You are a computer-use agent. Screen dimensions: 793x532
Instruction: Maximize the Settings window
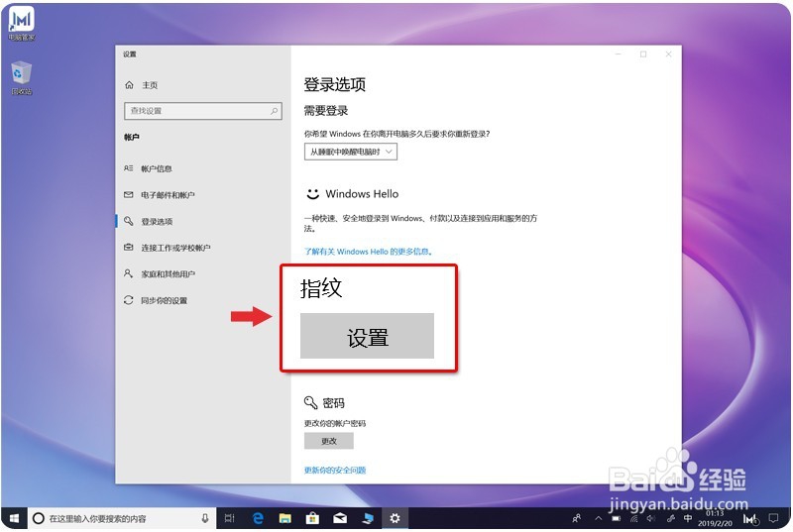tap(643, 54)
